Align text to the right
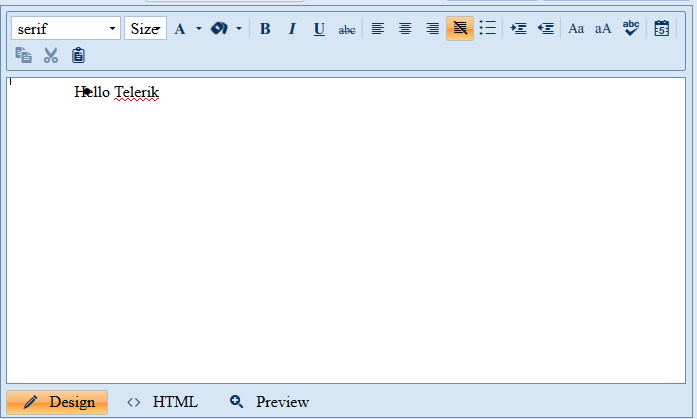 [432, 29]
